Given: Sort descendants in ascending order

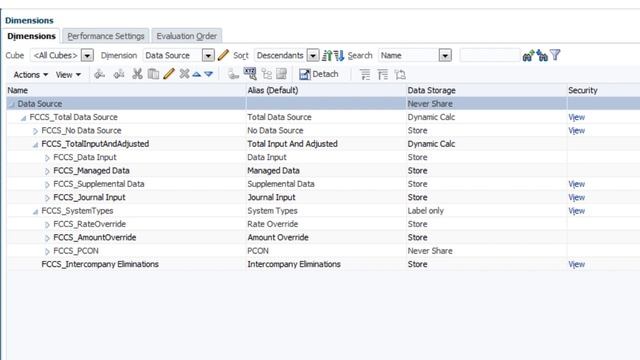Looking at the screenshot, I should [327, 55].
